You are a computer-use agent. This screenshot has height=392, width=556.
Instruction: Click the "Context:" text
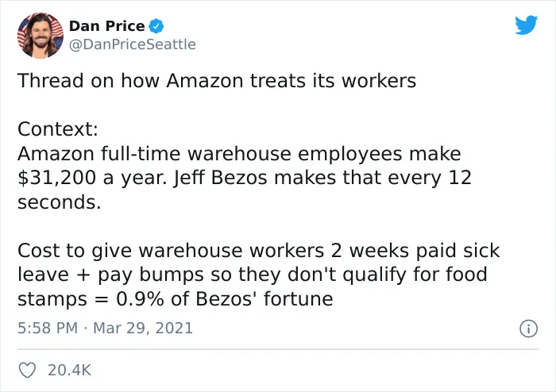click(x=58, y=129)
